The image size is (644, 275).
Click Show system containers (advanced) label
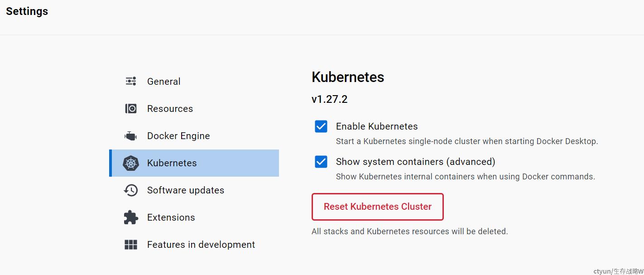pos(416,162)
